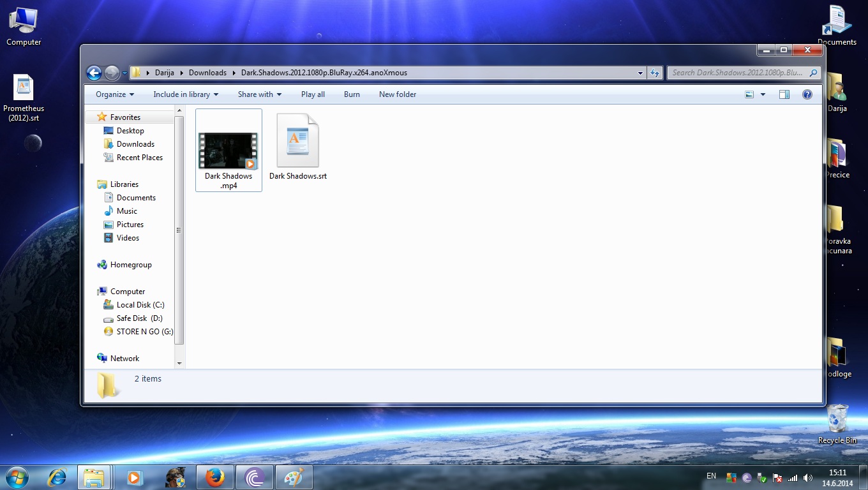Expand the arrow after the Downloads breadcrumb

tap(234, 73)
